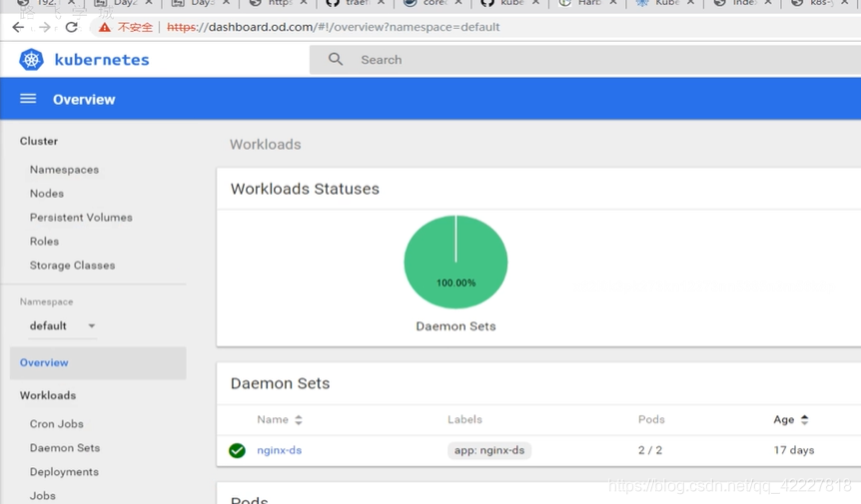
Task: Click the green Daemon Sets pie chart
Action: 455,261
